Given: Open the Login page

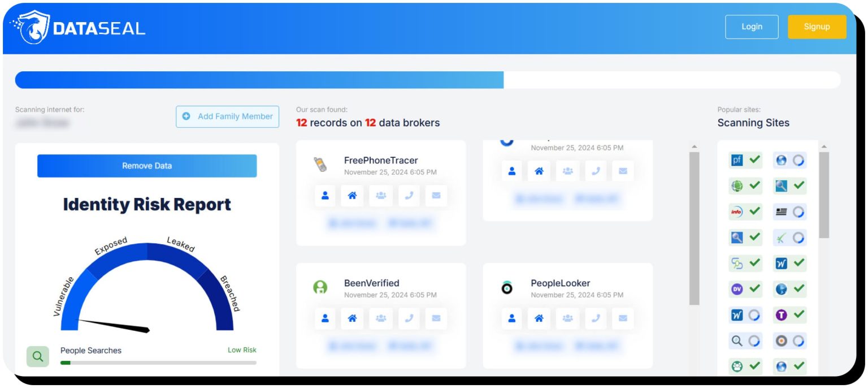Looking at the screenshot, I should (752, 26).
